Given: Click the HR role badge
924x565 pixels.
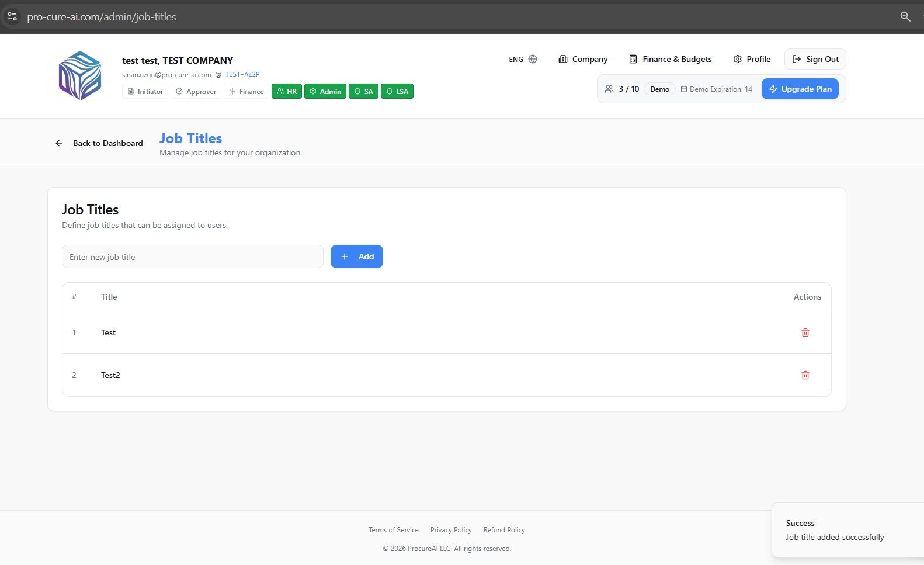Looking at the screenshot, I should pos(286,91).
